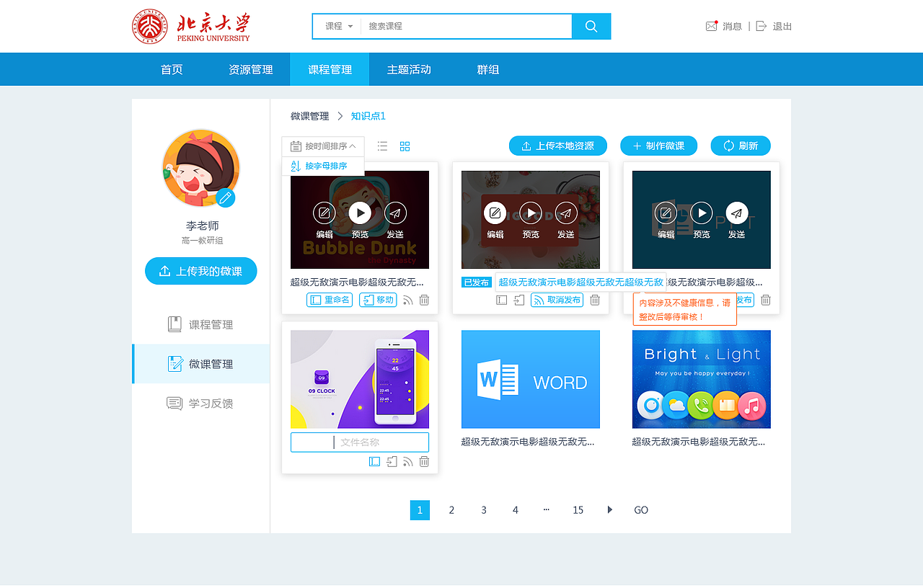Click the 发送 send icon on the PPT card
Screen dimensions: 923x588
tap(736, 213)
